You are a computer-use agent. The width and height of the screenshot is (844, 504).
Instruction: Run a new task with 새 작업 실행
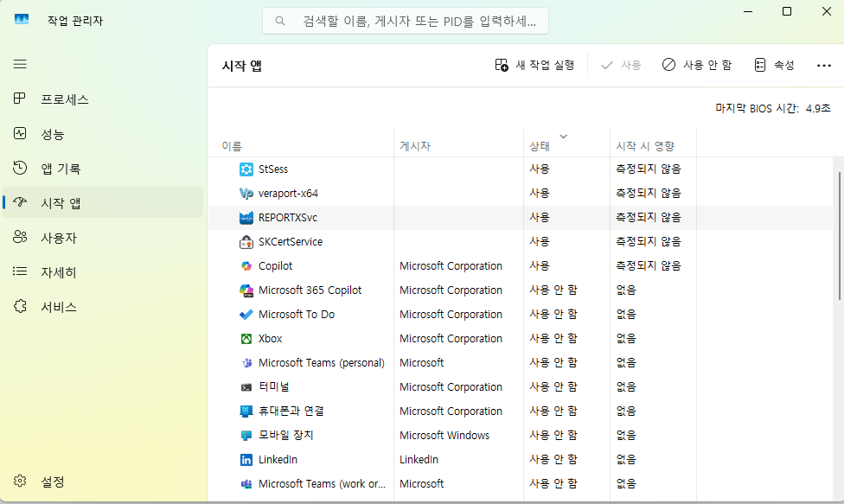pos(534,65)
